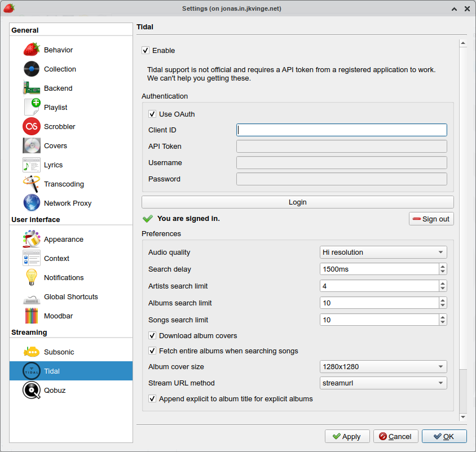Click the Network Proxy globe icon
Screen dimensions: 476x452
coord(32,203)
